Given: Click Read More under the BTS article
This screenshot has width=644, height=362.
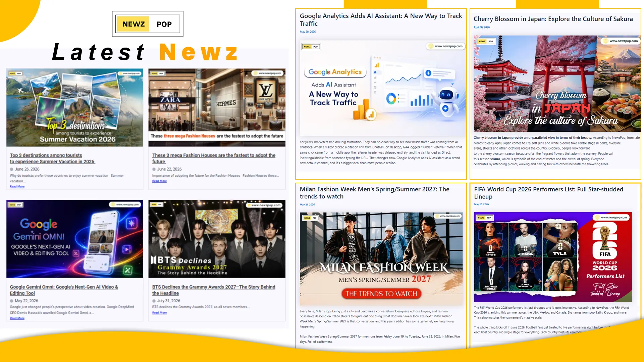Looking at the screenshot, I should [x=159, y=313].
